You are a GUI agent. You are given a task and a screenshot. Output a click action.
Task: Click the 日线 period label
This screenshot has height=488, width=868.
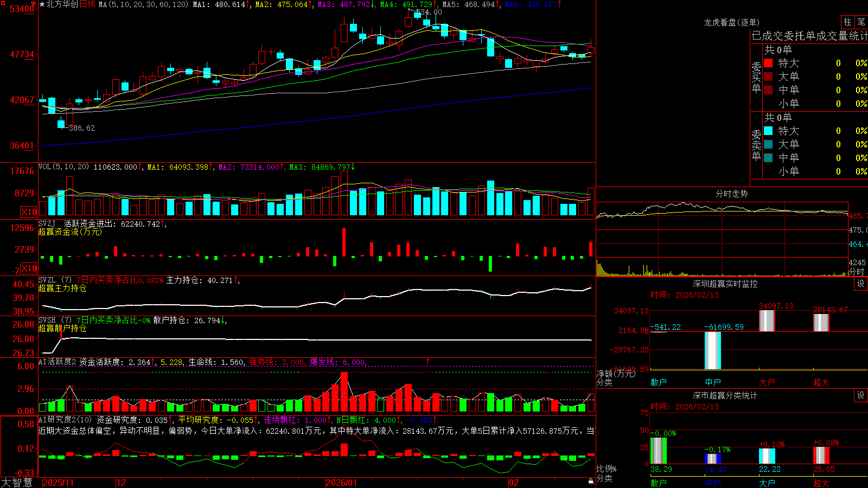pos(87,4)
